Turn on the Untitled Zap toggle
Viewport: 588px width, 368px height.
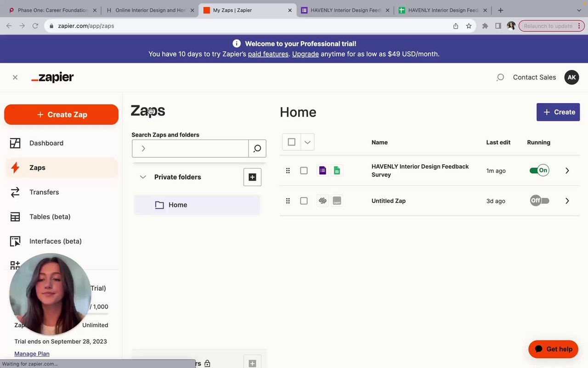pyautogui.click(x=539, y=201)
